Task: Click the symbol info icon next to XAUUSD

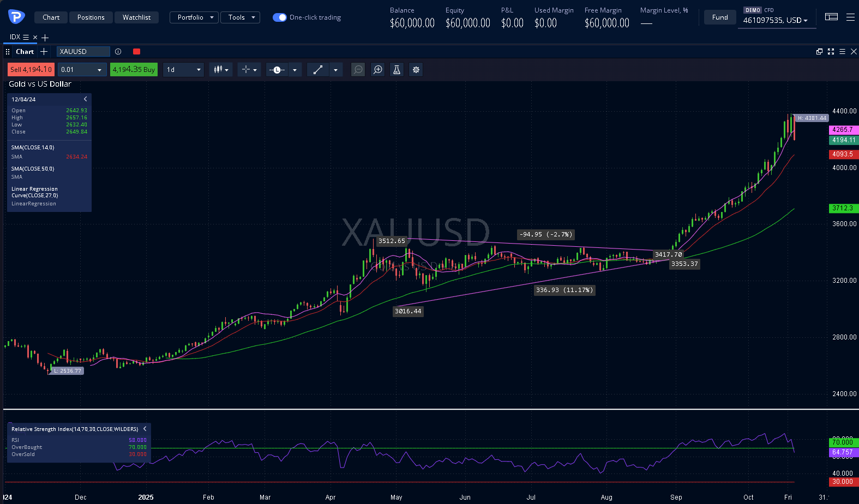Action: click(118, 52)
